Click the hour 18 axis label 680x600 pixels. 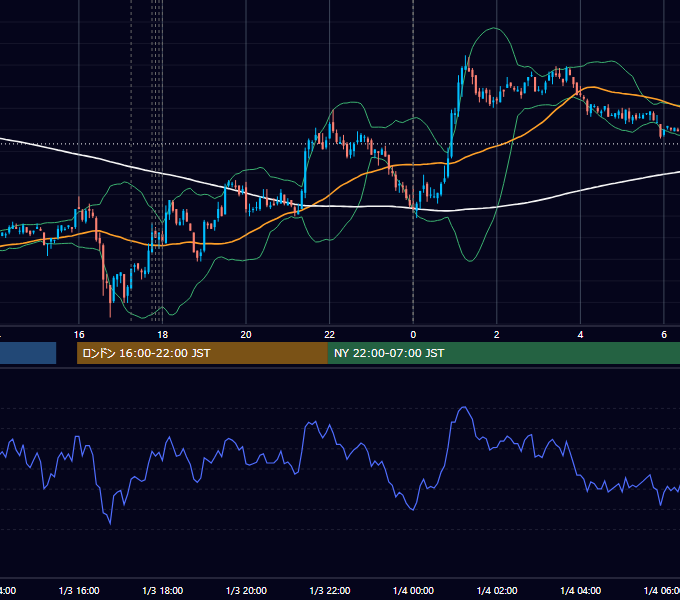pyautogui.click(x=162, y=335)
